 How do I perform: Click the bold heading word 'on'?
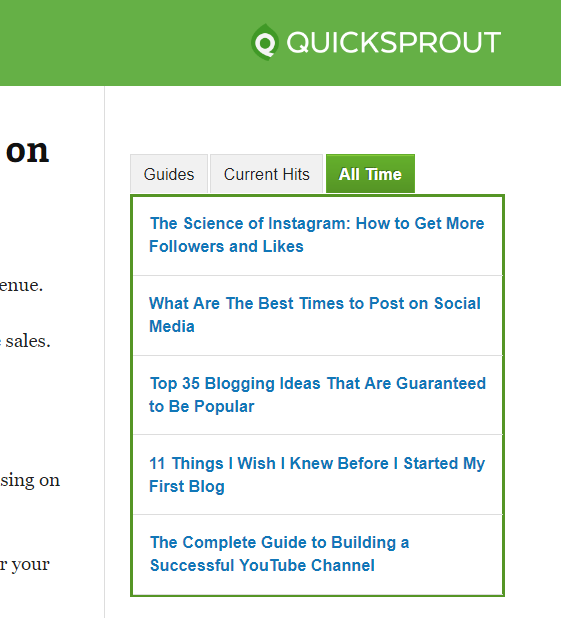tap(27, 151)
